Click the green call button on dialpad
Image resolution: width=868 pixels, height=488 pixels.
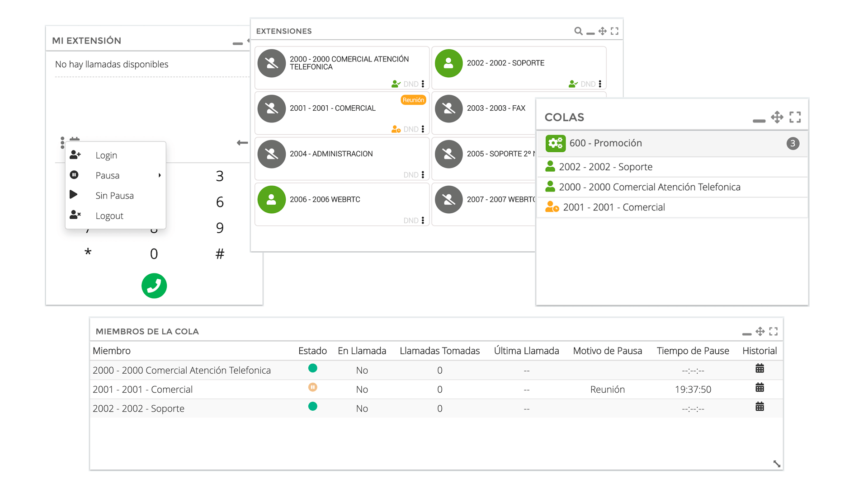pos(154,286)
